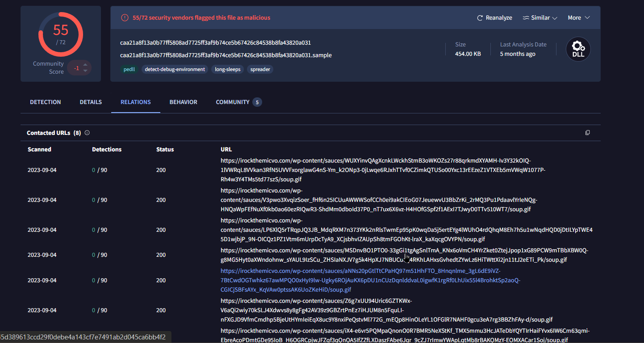Click the Status column header

click(x=165, y=150)
